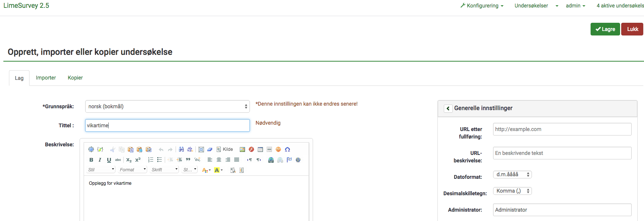The image size is (644, 221).
Task: Open the Datoformat dropdown
Action: tap(512, 174)
